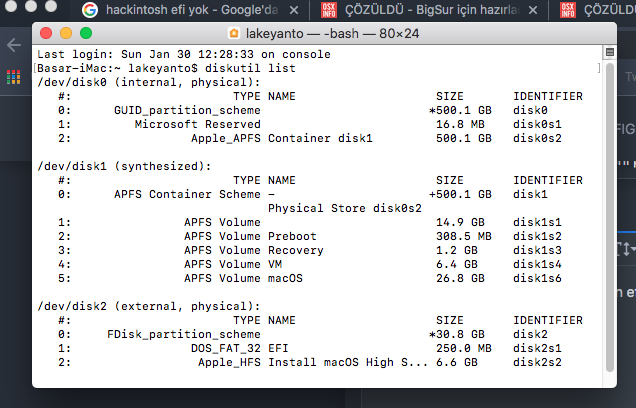Close the Terminal window with red button
Screen dimensions: 636x408
tap(45, 32)
